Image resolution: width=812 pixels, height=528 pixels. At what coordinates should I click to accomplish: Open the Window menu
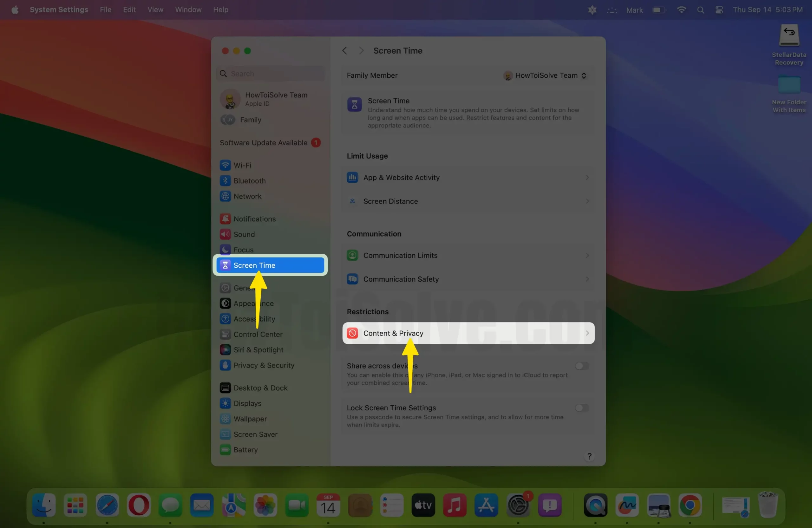(x=188, y=10)
